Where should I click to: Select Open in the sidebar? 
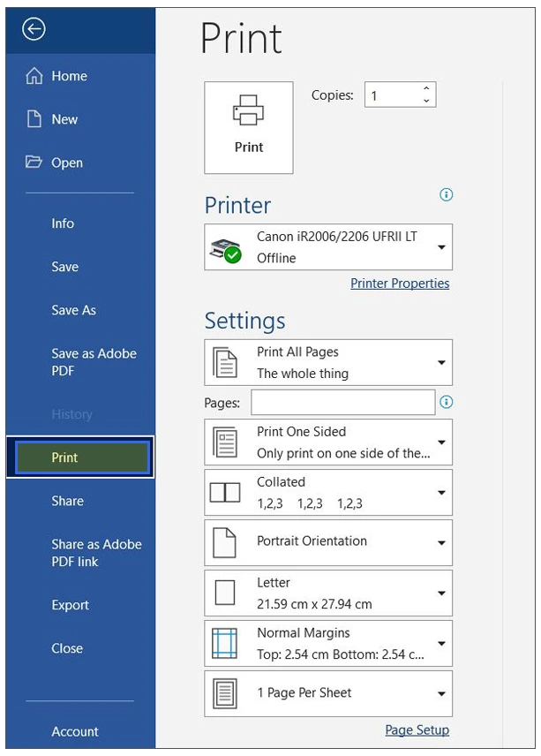67,163
